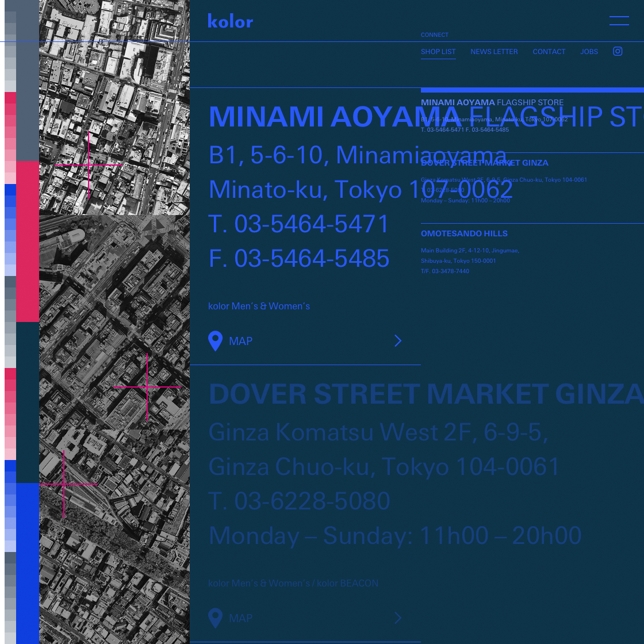Open the NEWS LETTER menu item
Image resolution: width=644 pixels, height=644 pixels.
click(x=494, y=52)
